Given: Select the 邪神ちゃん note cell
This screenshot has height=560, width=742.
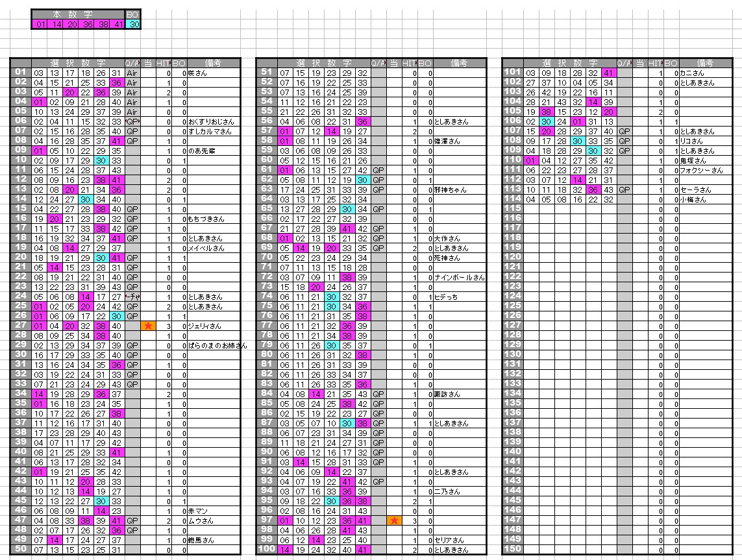Looking at the screenshot, I should coord(460,189).
